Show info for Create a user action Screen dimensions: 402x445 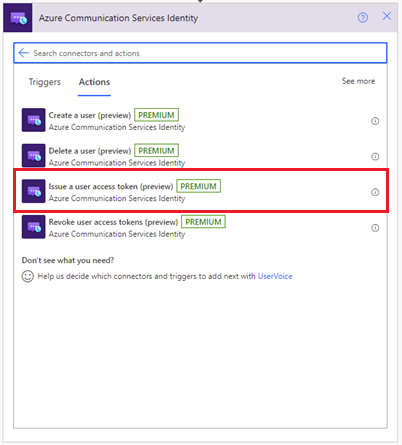click(375, 121)
